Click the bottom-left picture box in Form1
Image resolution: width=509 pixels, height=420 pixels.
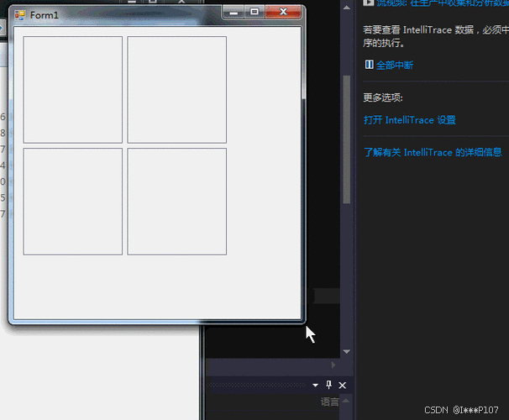tap(73, 202)
